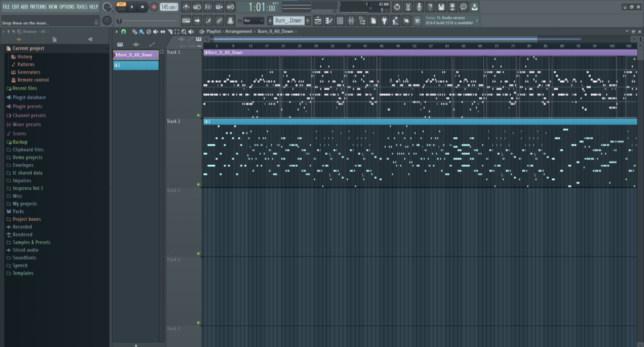644x347 pixels.
Task: Open the snap Bar dropdown
Action: pyautogui.click(x=253, y=21)
